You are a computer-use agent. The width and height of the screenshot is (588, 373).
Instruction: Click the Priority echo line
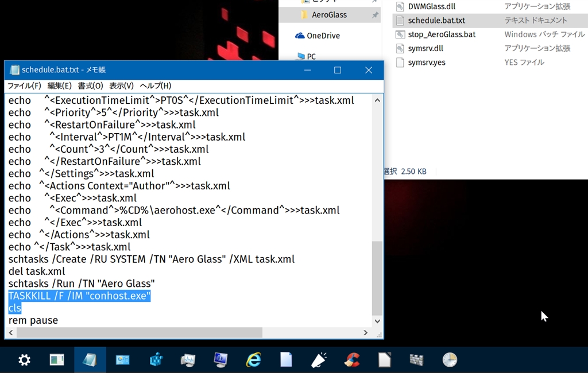(114, 112)
